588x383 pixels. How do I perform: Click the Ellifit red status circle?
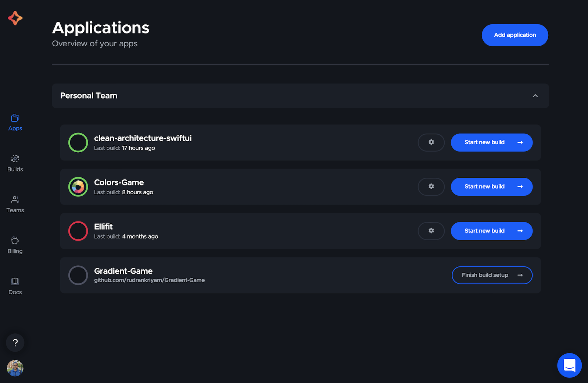click(x=78, y=231)
